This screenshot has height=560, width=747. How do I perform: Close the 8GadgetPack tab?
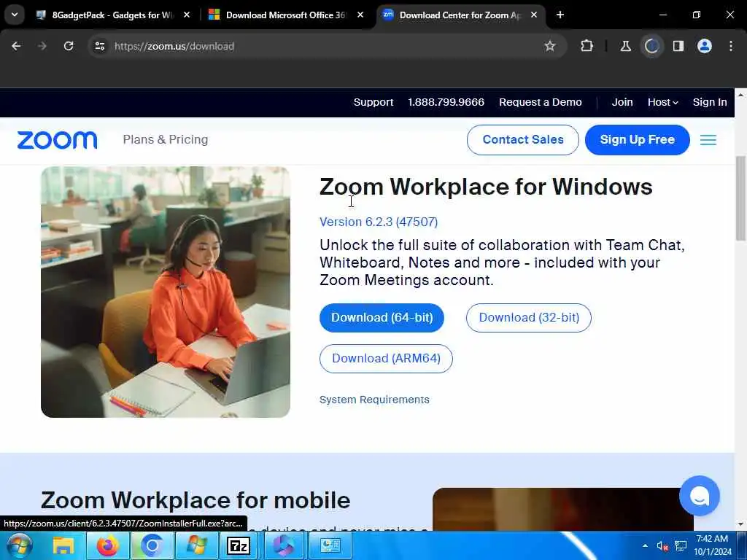[x=187, y=15]
